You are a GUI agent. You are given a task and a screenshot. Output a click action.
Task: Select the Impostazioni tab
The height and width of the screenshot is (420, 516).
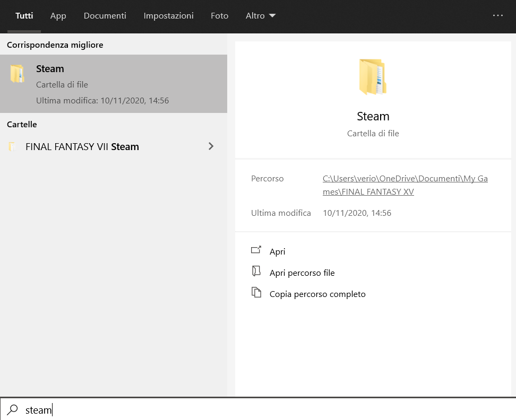168,16
